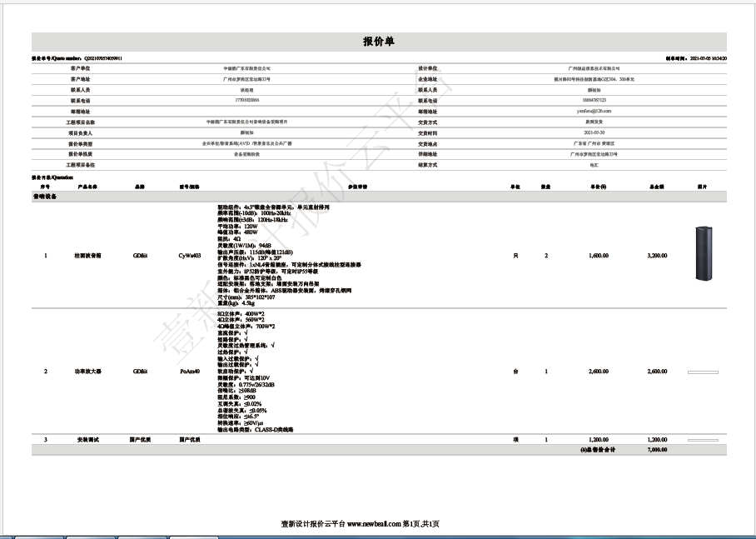Click the Quote number label

[x=57, y=58]
